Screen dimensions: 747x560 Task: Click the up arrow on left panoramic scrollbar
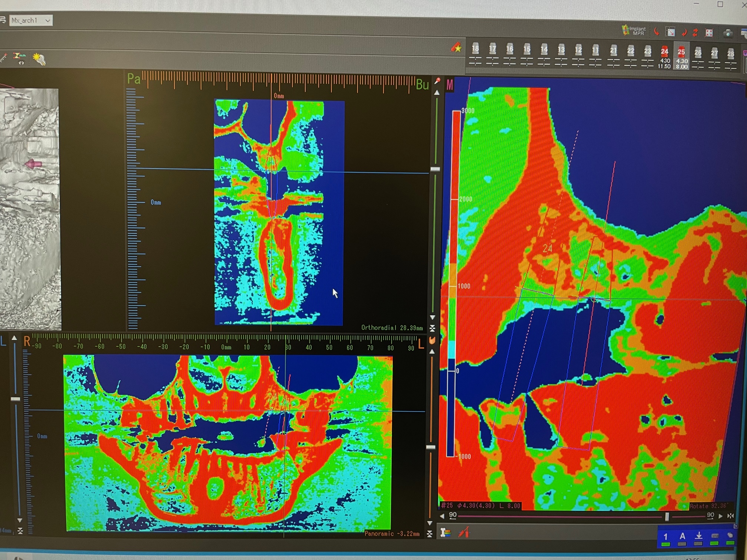pos(14,338)
